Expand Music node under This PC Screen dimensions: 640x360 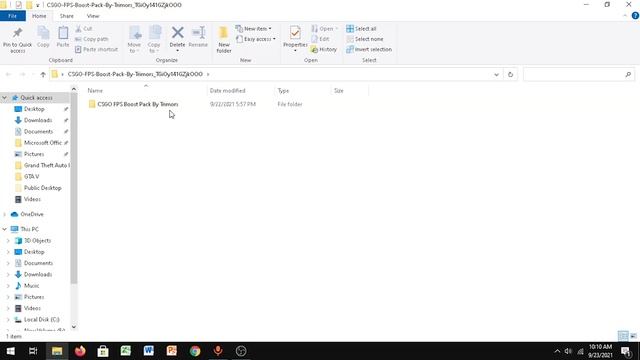(x=8, y=286)
